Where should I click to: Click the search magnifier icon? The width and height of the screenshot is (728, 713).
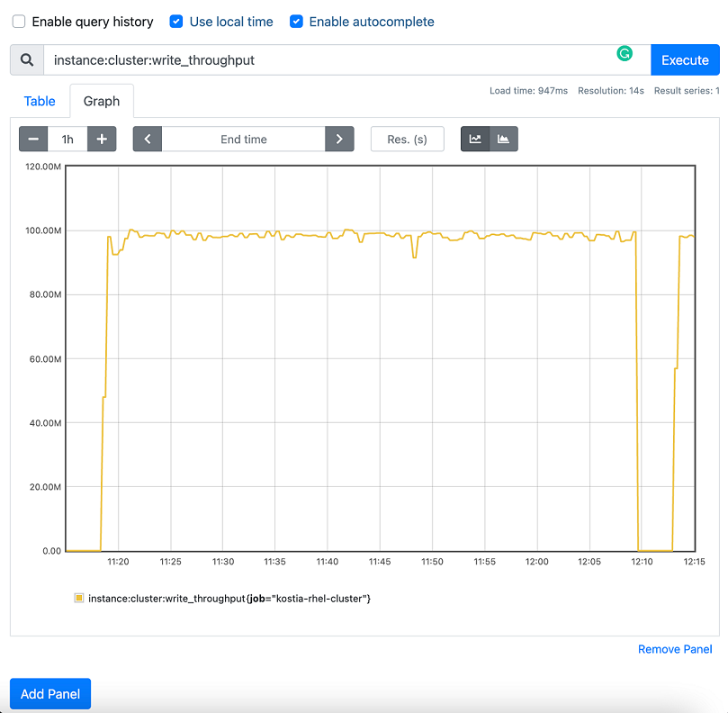[x=27, y=60]
